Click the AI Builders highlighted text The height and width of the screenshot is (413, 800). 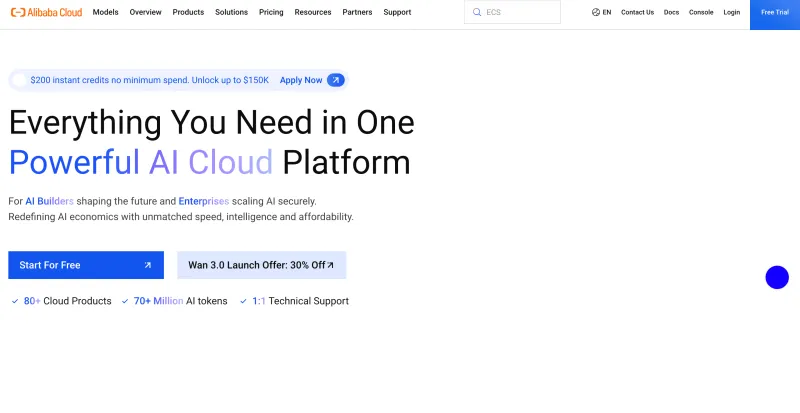[x=49, y=201]
